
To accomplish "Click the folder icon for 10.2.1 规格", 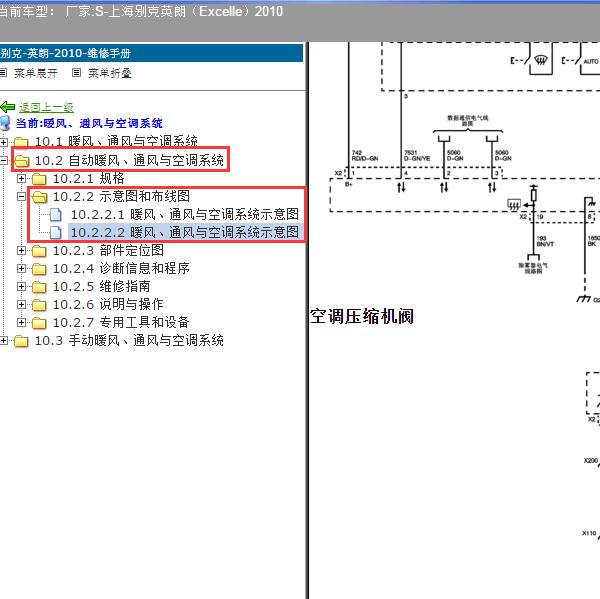I will [x=39, y=179].
